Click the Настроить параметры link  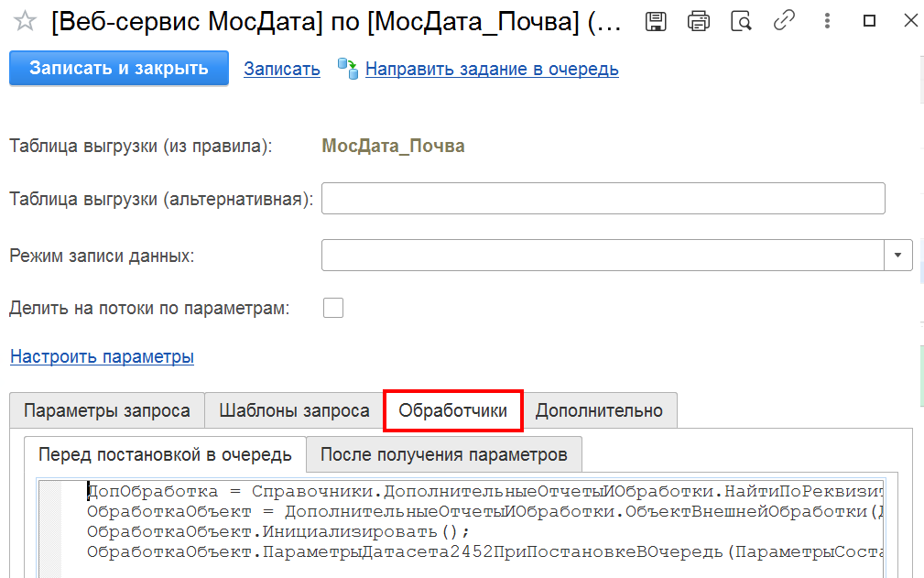(x=102, y=356)
